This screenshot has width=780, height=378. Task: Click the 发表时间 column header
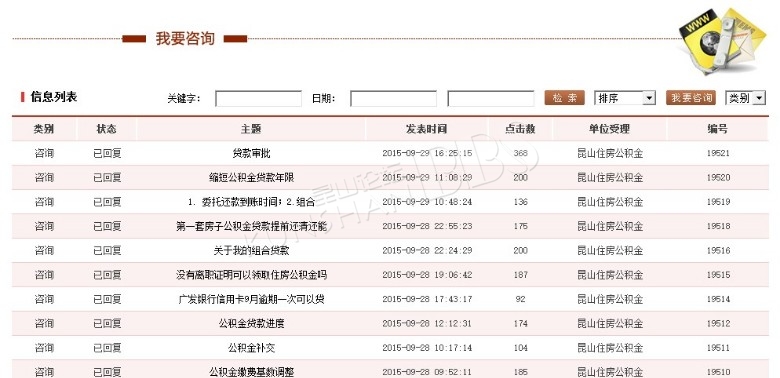(426, 129)
